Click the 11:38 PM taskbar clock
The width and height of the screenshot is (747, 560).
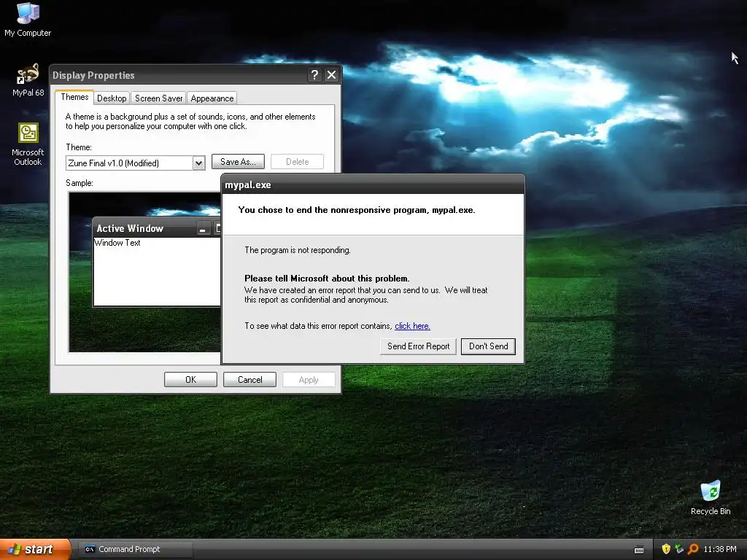coord(720,549)
